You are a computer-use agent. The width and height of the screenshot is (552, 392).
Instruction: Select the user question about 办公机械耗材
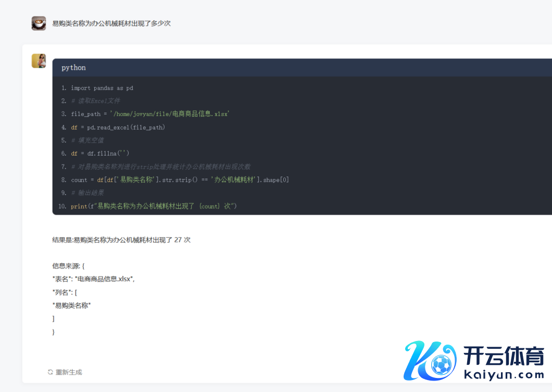click(111, 23)
